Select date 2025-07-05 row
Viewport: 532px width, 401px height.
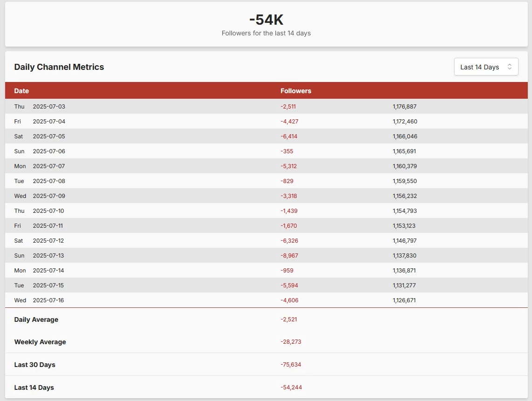266,136
